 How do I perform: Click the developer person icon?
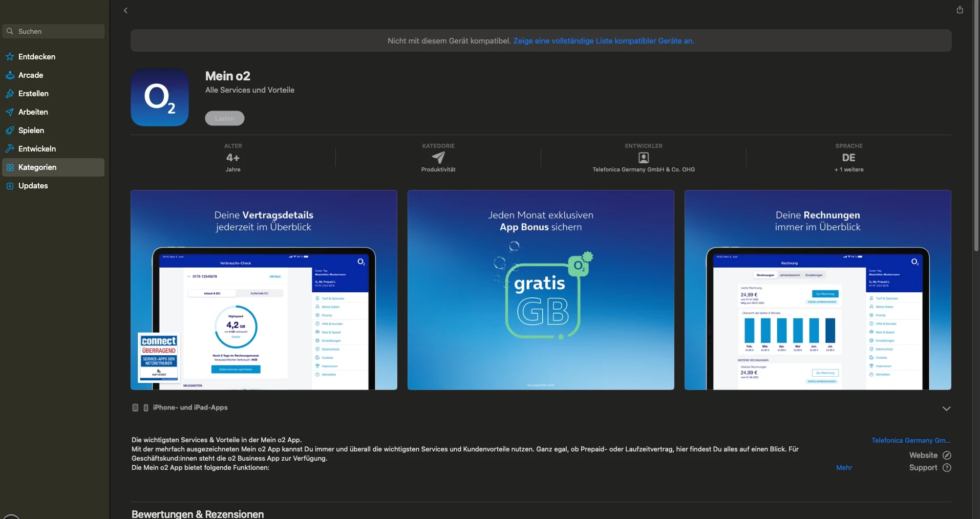644,158
